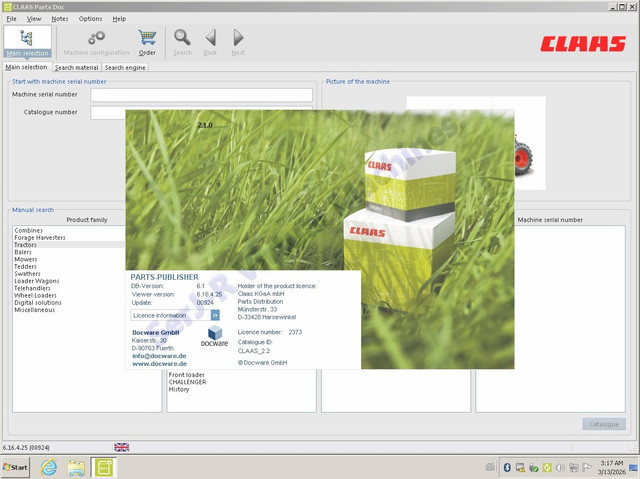Click the network warning tray icon
This screenshot has height=479, width=640.
tap(520, 468)
